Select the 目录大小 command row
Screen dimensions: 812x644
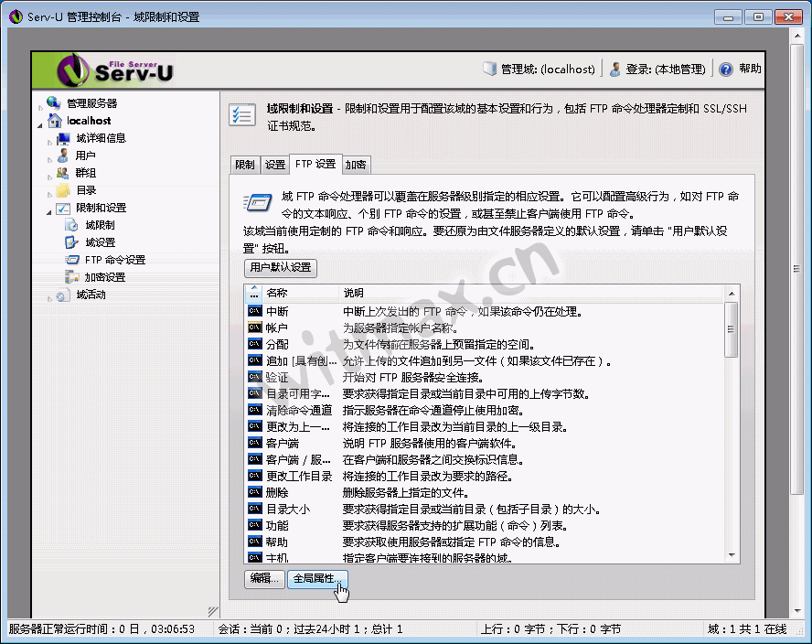[485, 509]
